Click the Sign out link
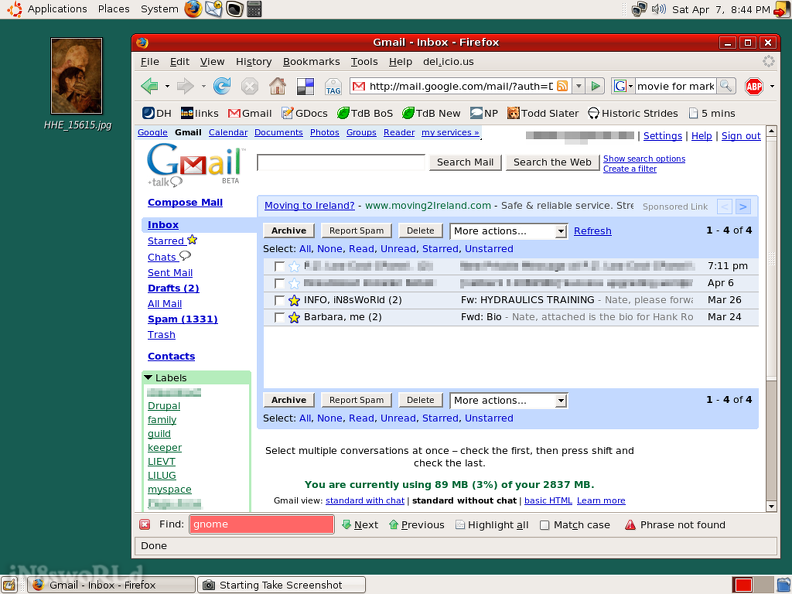The width and height of the screenshot is (792, 594). point(741,136)
